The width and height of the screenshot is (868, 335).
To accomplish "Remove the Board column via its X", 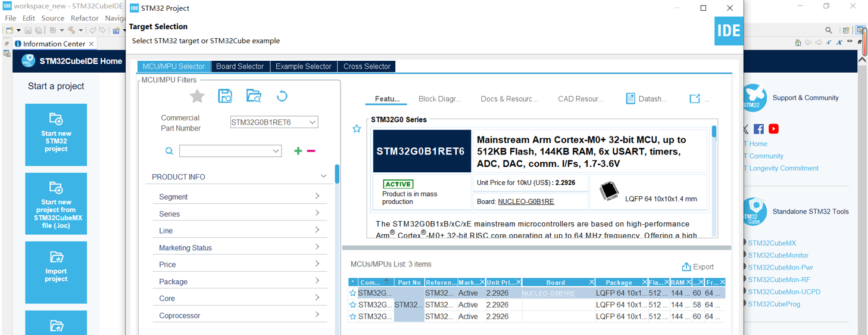I will (x=592, y=282).
